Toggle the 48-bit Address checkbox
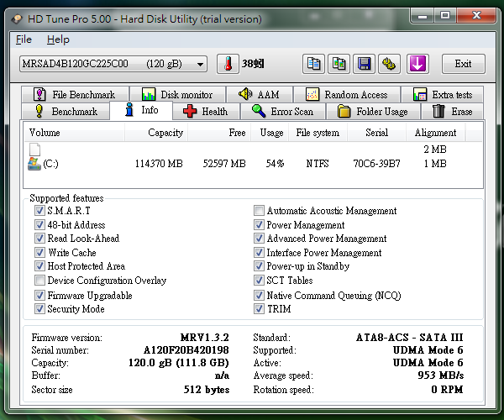The width and height of the screenshot is (504, 420). [x=39, y=224]
